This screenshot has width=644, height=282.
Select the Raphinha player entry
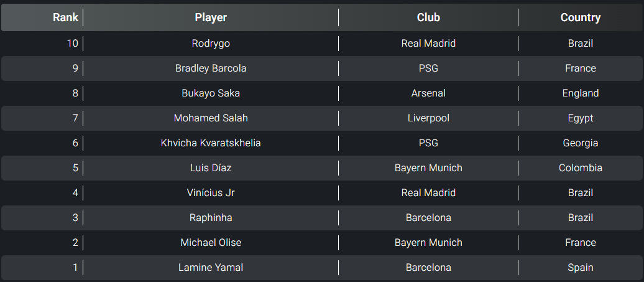211,218
